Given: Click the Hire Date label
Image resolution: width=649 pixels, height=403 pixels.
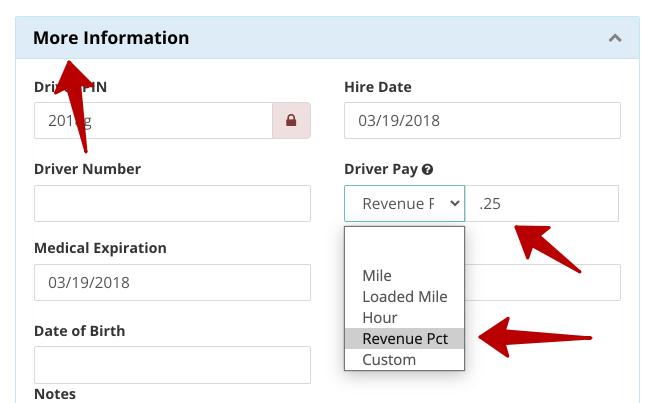Looking at the screenshot, I should pyautogui.click(x=378, y=87).
